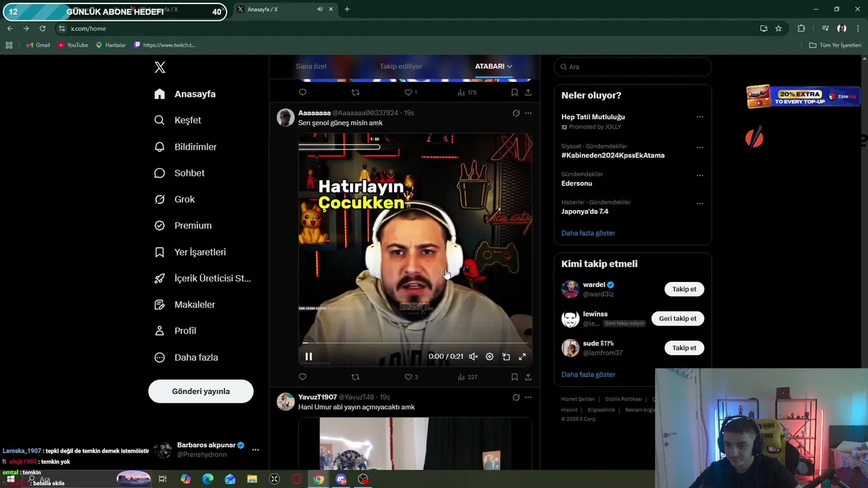The width and height of the screenshot is (868, 488).
Task: Open more options for Hep Tatil Mutluluğu
Action: pyautogui.click(x=700, y=117)
